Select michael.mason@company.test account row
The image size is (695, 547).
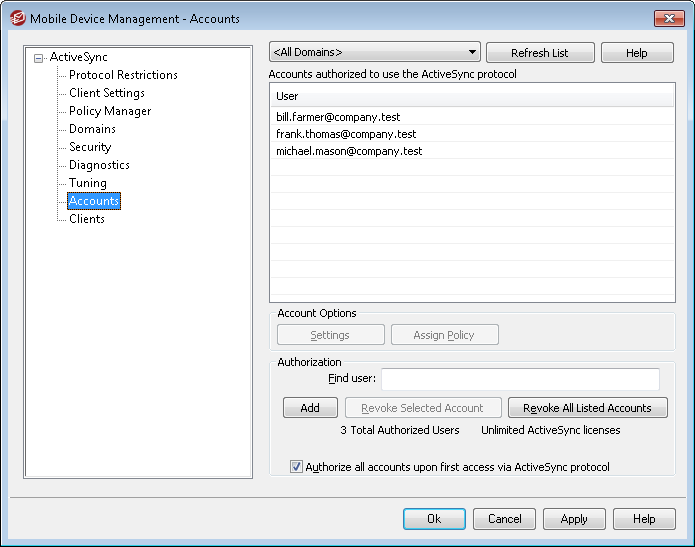tap(349, 151)
